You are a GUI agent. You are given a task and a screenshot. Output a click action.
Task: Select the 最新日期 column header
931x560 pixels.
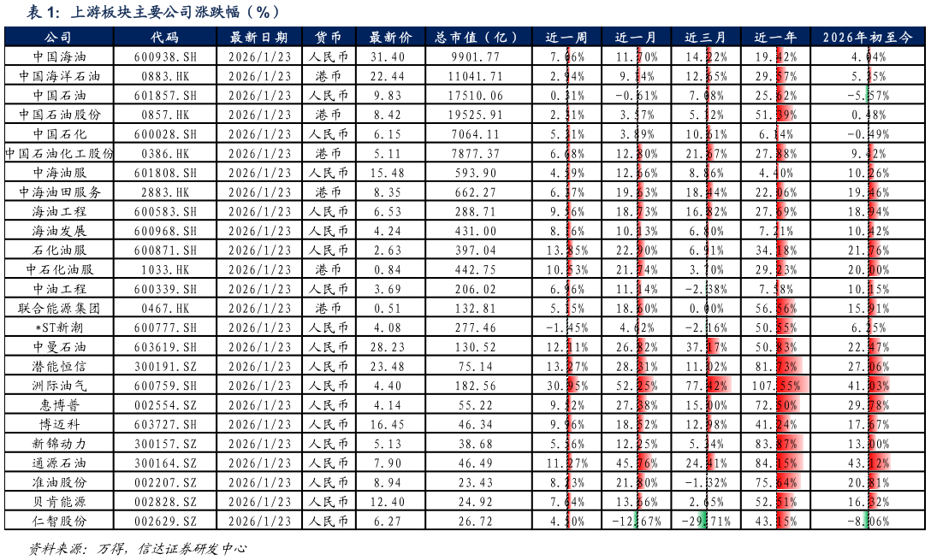(x=258, y=36)
